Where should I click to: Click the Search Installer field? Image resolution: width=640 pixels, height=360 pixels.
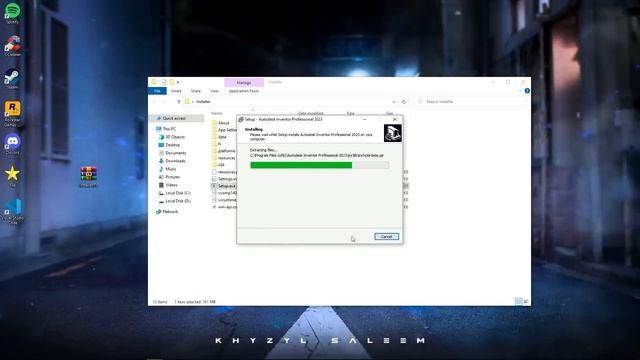pyautogui.click(x=470, y=102)
